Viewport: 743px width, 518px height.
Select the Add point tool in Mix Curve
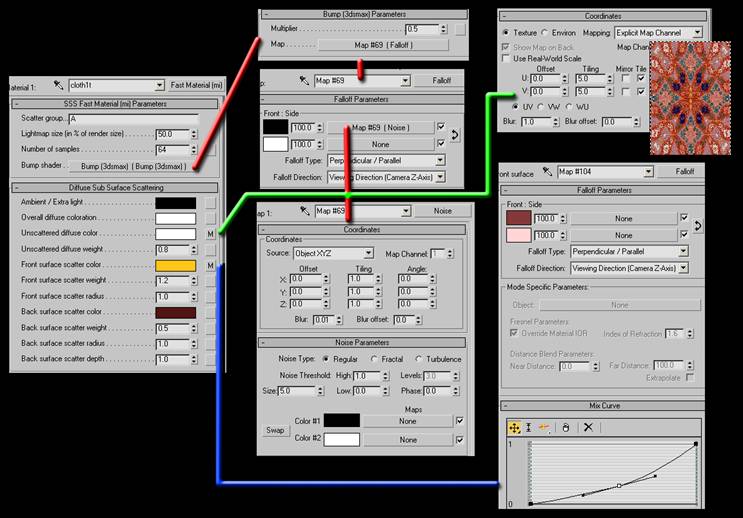pos(545,427)
